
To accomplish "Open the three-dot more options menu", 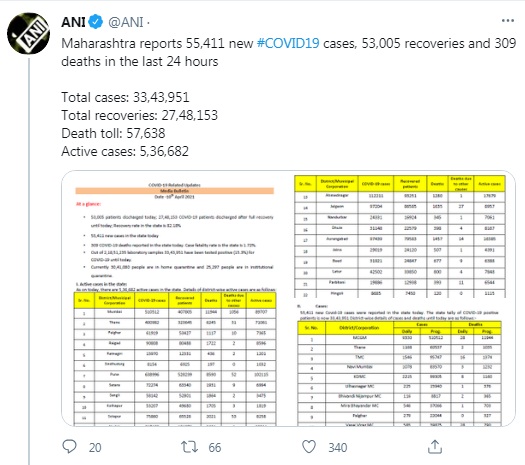I will point(508,21).
